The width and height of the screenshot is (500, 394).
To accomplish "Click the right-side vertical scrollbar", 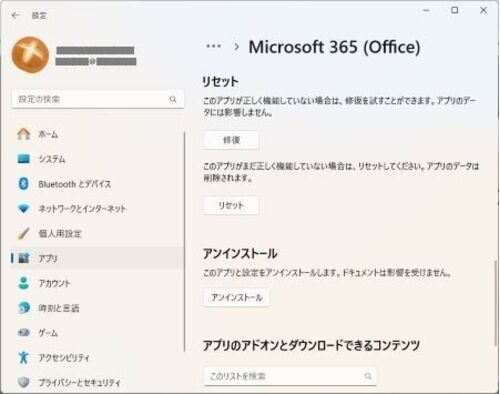I will 495,303.
